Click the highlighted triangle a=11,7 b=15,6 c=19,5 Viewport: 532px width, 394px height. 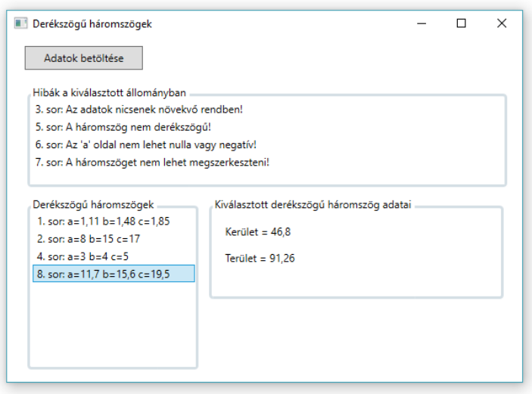tap(114, 274)
